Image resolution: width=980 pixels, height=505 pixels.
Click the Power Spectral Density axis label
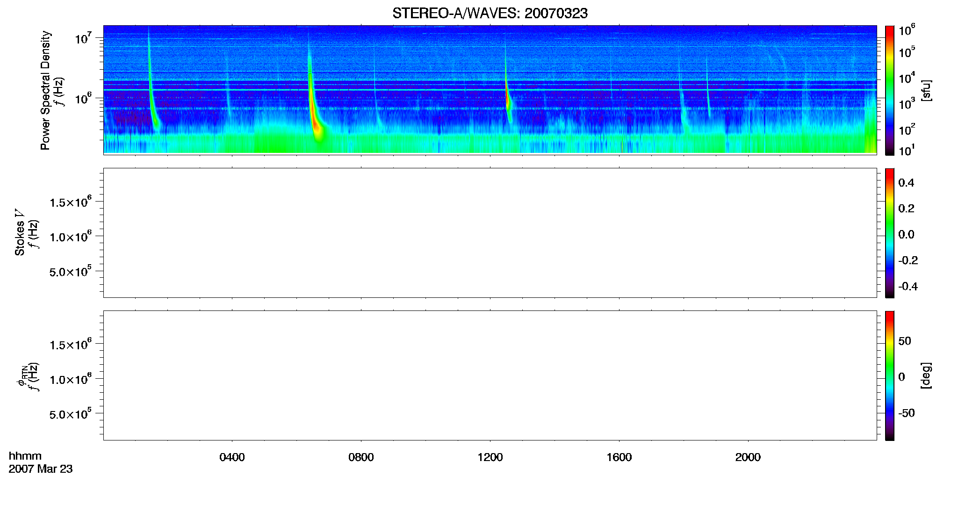45,90
